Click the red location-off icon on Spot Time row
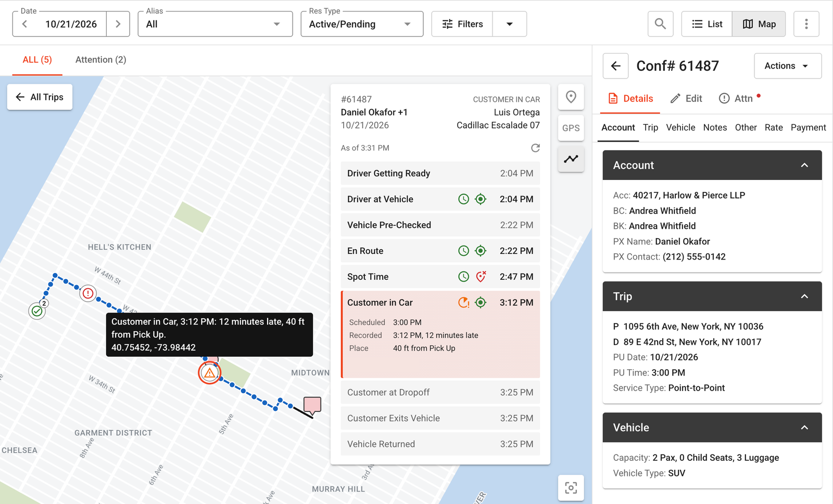833x504 pixels. [x=481, y=277]
